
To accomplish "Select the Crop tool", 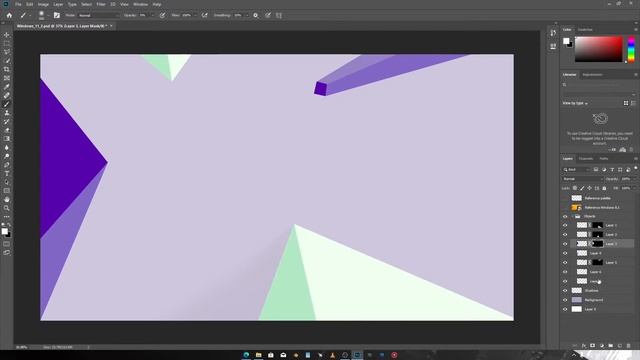I will 7,69.
